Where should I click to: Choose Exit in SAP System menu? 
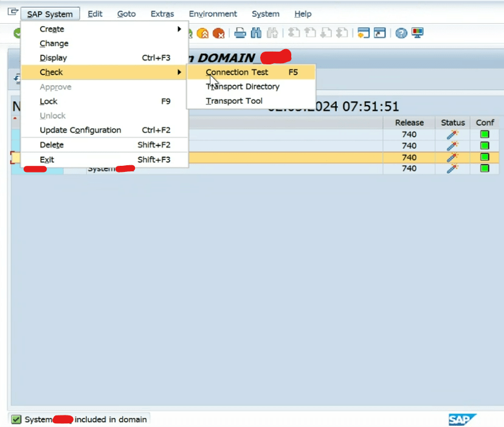coord(105,160)
